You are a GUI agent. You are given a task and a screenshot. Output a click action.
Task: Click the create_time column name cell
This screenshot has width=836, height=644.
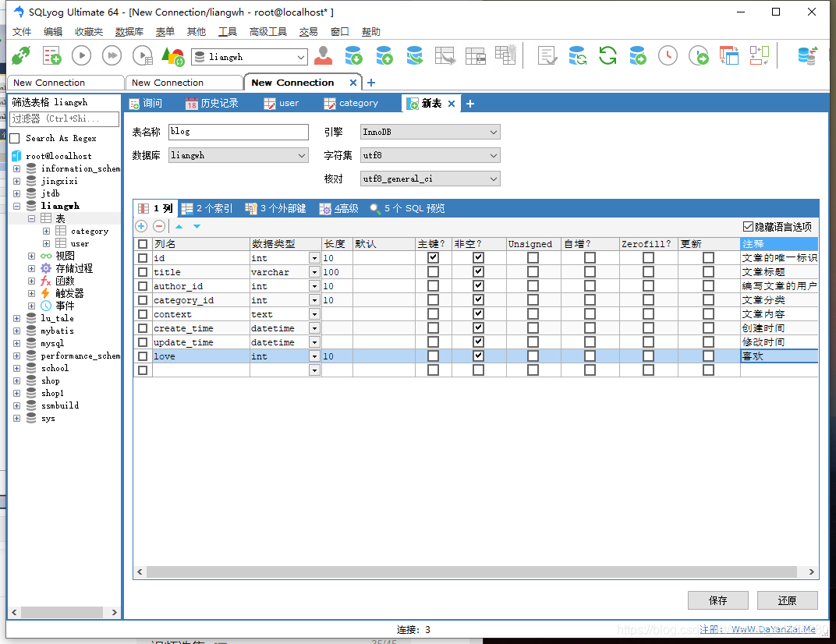pyautogui.click(x=201, y=328)
